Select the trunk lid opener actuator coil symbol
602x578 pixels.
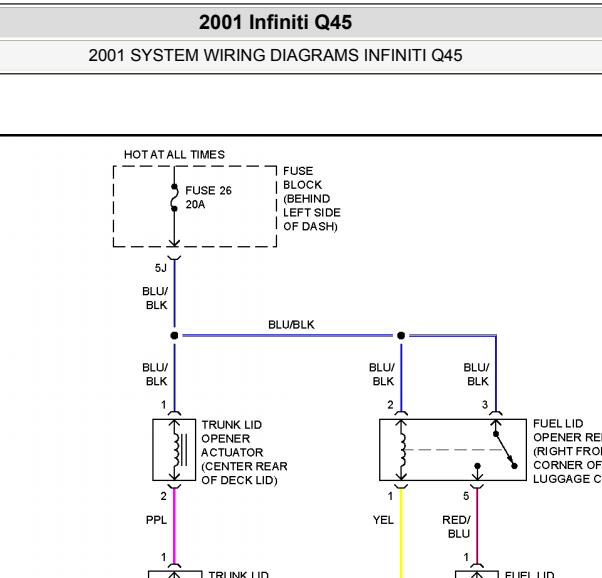tap(178, 450)
